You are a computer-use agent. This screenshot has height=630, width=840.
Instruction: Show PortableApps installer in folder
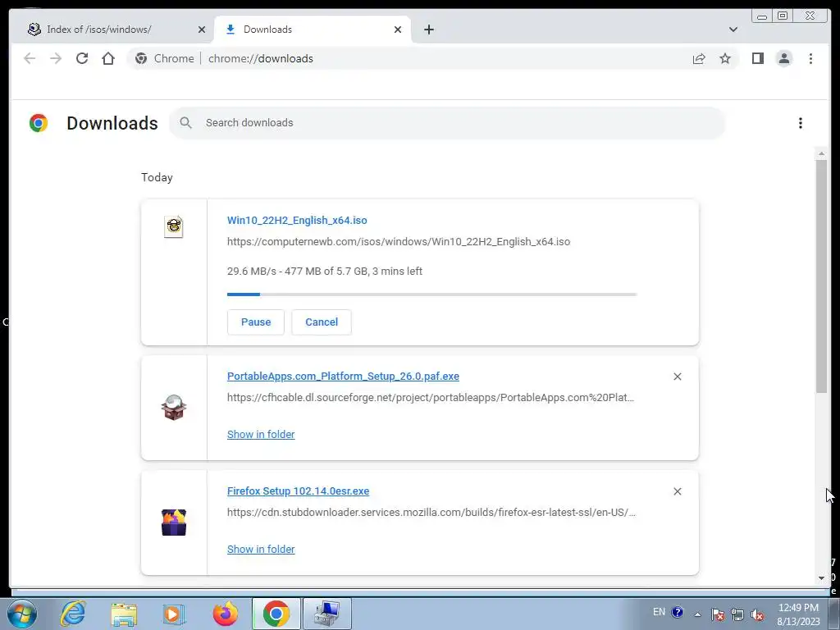261,435
